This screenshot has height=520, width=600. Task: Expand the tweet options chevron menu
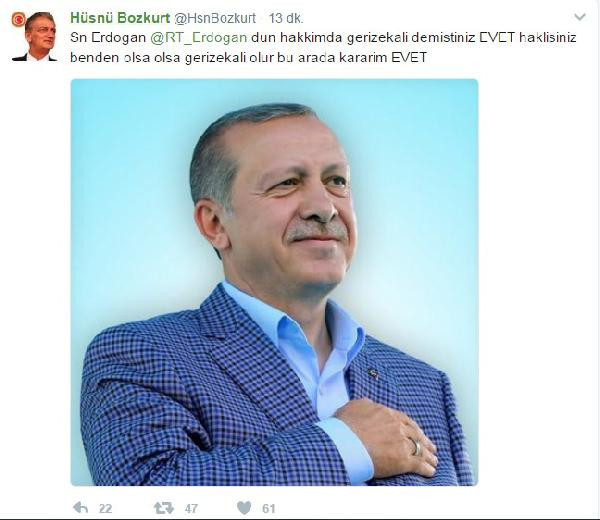[580, 17]
